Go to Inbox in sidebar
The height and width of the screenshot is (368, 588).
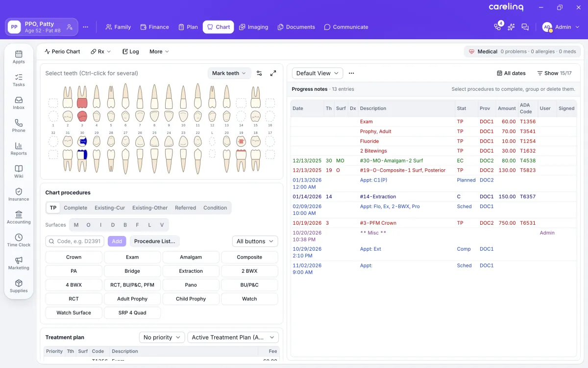click(19, 103)
